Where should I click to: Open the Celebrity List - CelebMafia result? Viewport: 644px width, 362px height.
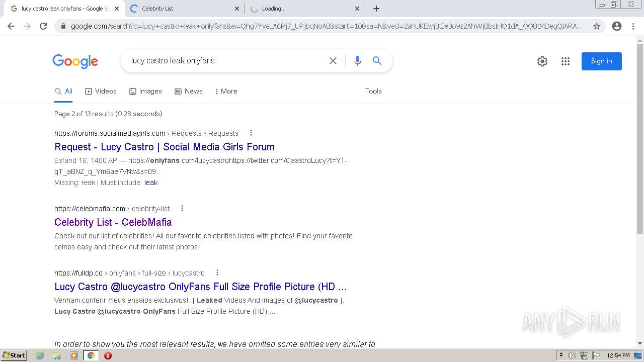pos(113,222)
